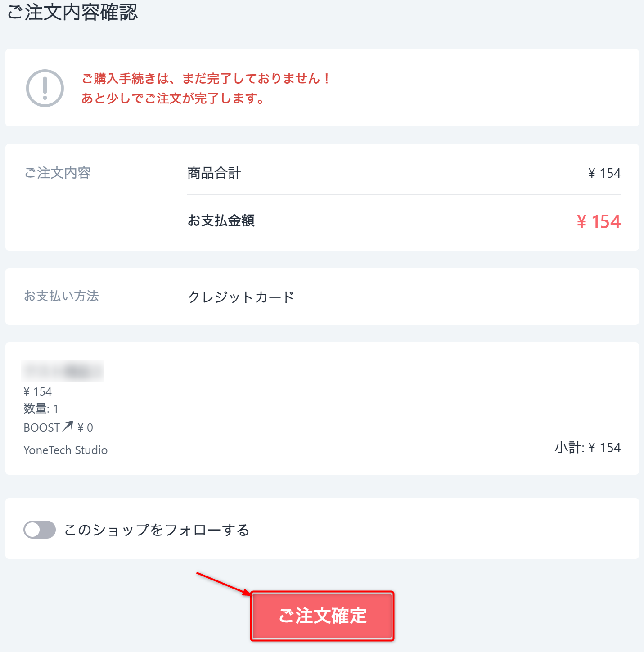Click the red ¥ 154 payment total

[x=598, y=222]
